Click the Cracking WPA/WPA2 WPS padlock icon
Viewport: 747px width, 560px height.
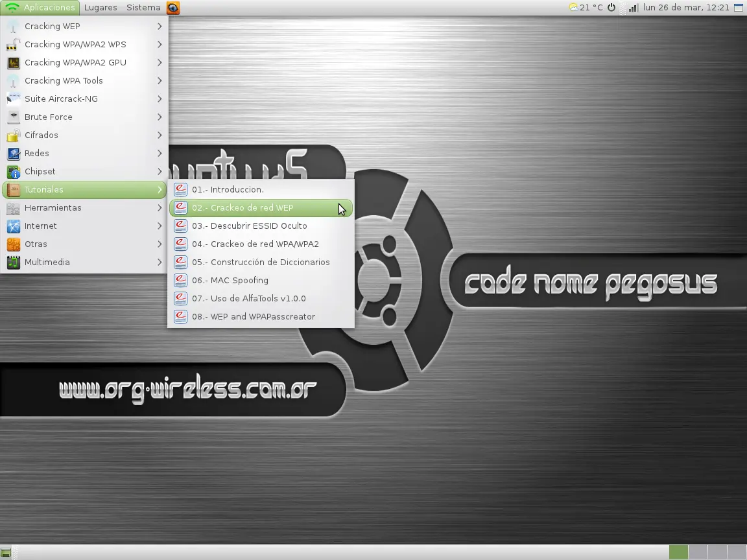[14, 44]
